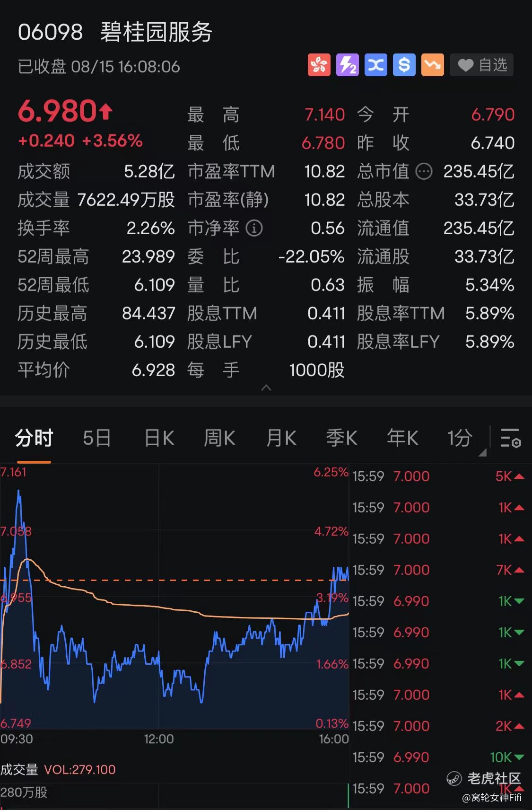Viewport: 532px width, 810px height.
Task: Tap the 每手 value 1000股
Action: pos(317,370)
